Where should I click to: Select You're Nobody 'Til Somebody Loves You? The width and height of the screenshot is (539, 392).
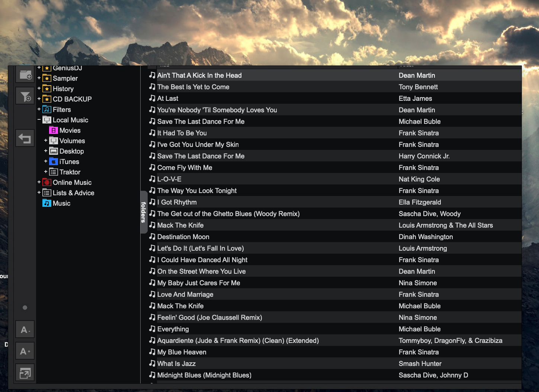217,110
